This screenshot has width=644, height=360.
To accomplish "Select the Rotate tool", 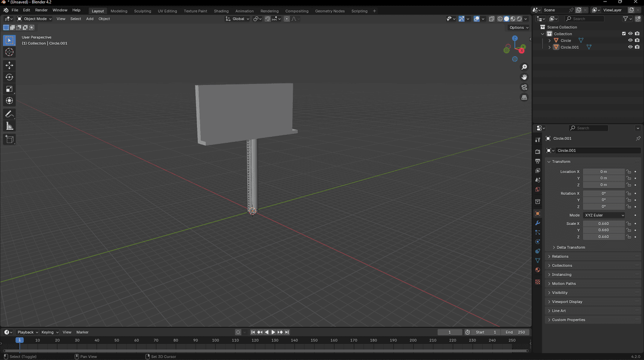I will 9,77.
